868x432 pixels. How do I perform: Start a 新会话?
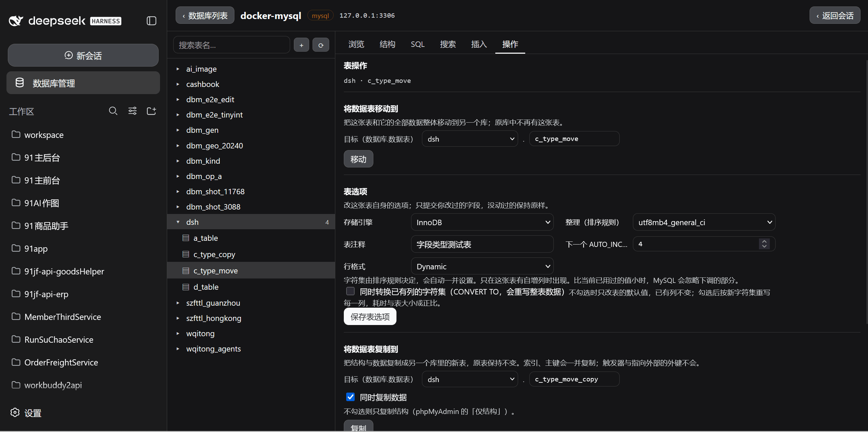pyautogui.click(x=83, y=55)
